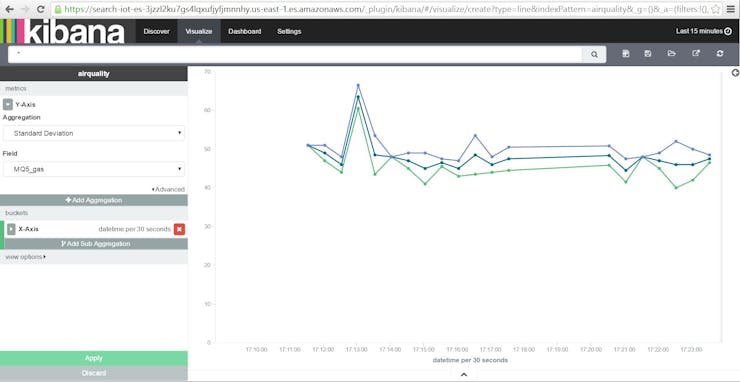Click Add Sub Aggregation
The image size is (740, 382).
coord(96,244)
